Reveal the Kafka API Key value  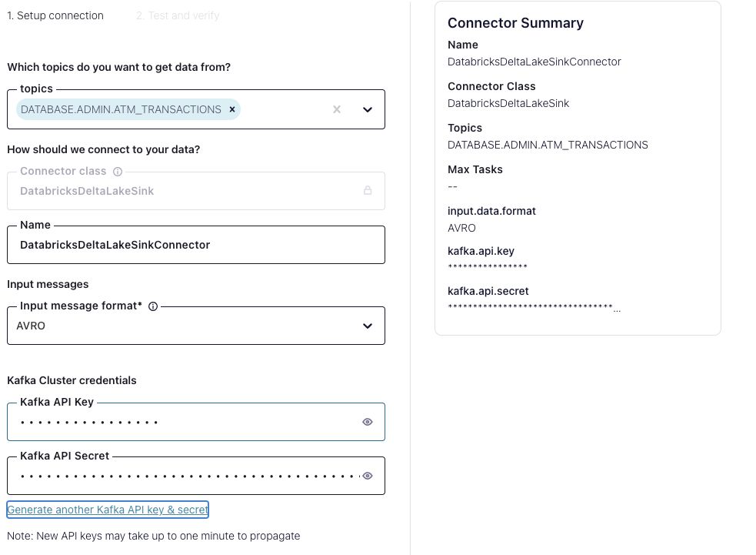pyautogui.click(x=368, y=422)
